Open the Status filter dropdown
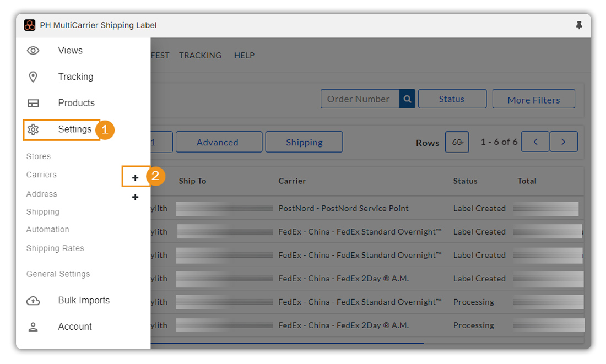 coord(452,99)
